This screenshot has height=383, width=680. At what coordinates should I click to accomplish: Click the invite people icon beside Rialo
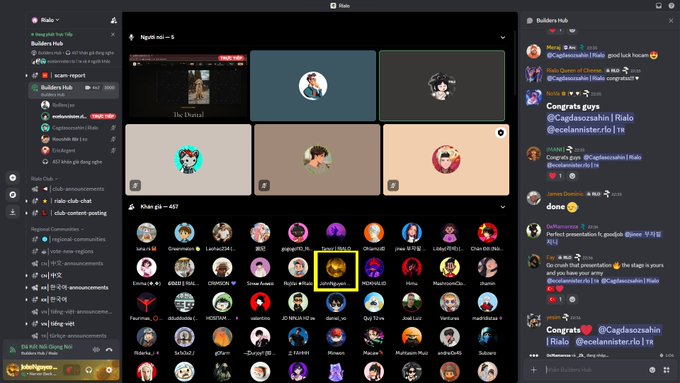(113, 20)
